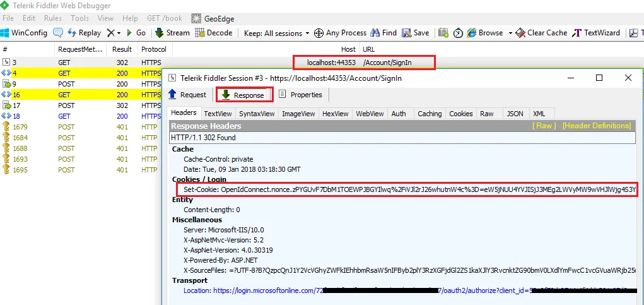Click the timer stopwatch icon
The height and width of the screenshot is (305, 644).
tap(458, 33)
